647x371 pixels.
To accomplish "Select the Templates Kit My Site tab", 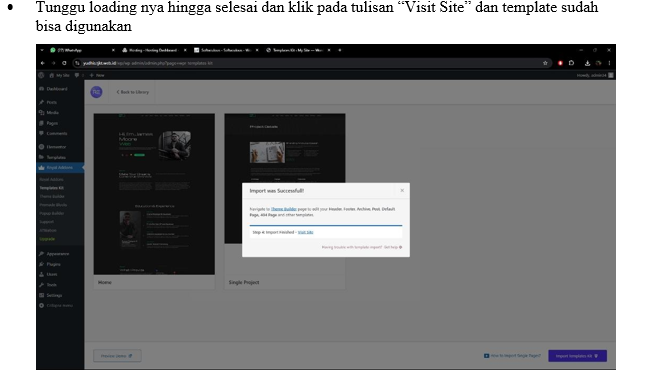I will pyautogui.click(x=295, y=50).
